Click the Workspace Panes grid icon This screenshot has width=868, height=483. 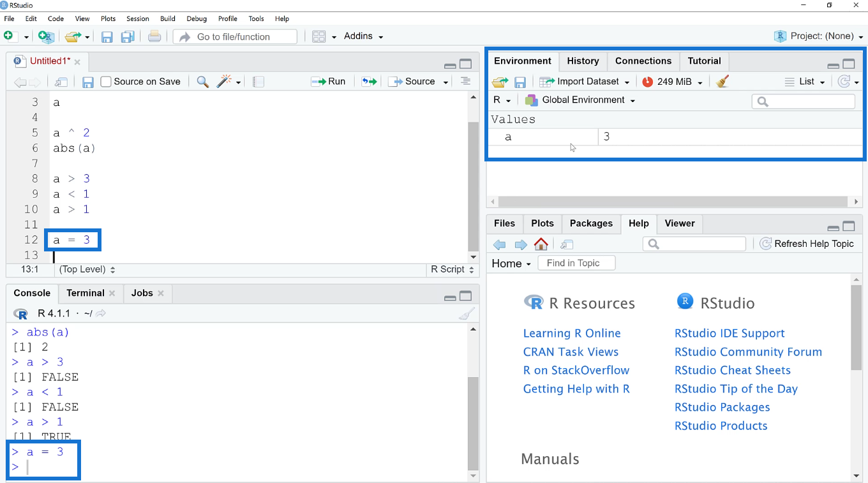coord(319,36)
